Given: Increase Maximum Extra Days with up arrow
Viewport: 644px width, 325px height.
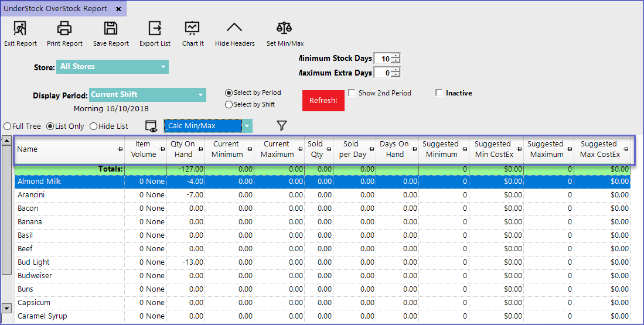Looking at the screenshot, I should click(396, 71).
